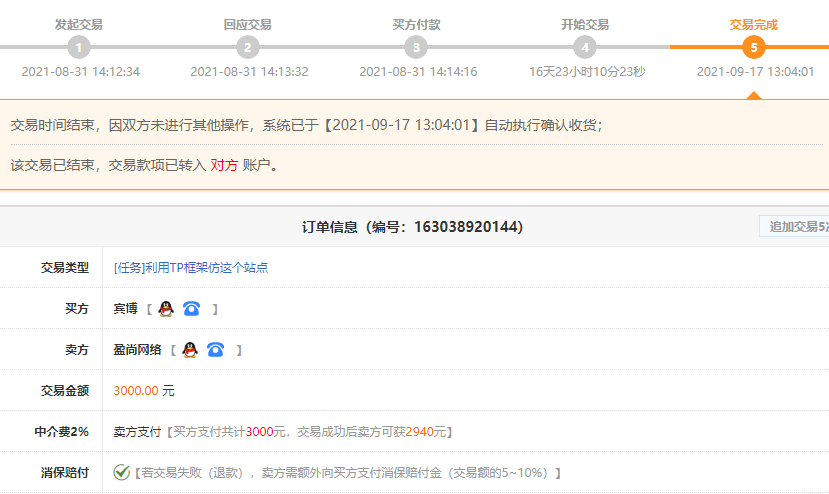Screen dimensions: 829x494
Task: Select the 发起交易 step label
Action: (79, 24)
